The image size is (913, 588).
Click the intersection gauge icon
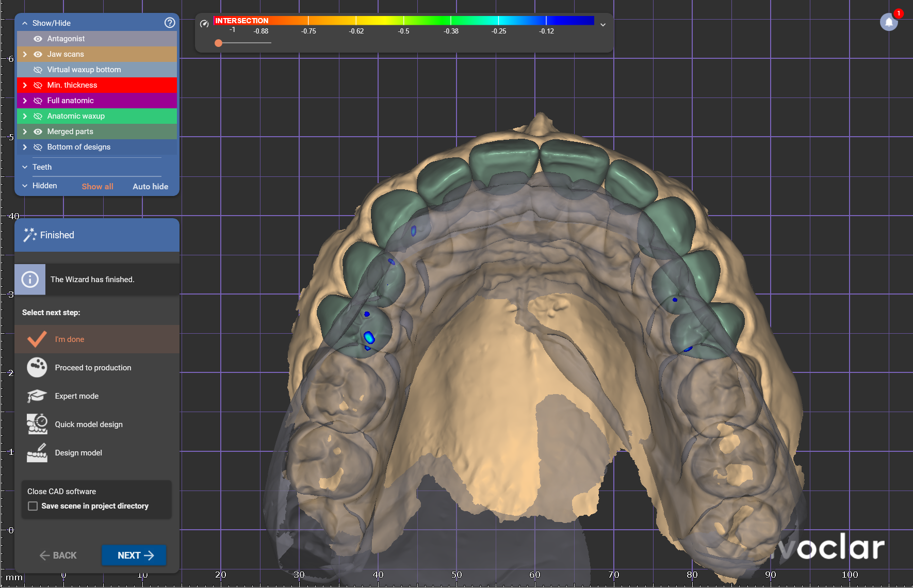[x=204, y=24]
